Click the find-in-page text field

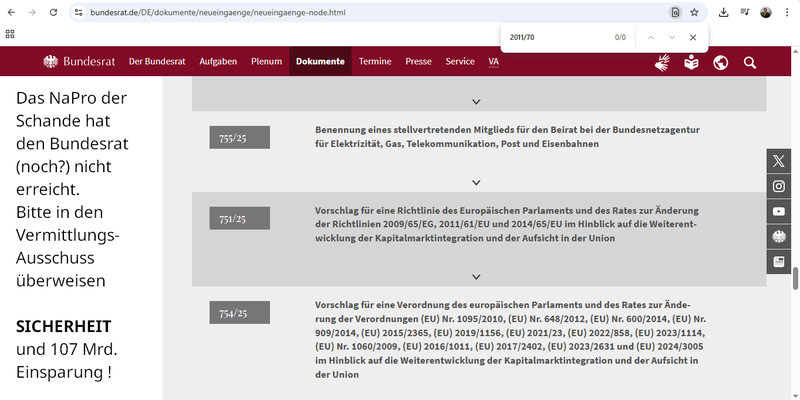[x=555, y=37]
